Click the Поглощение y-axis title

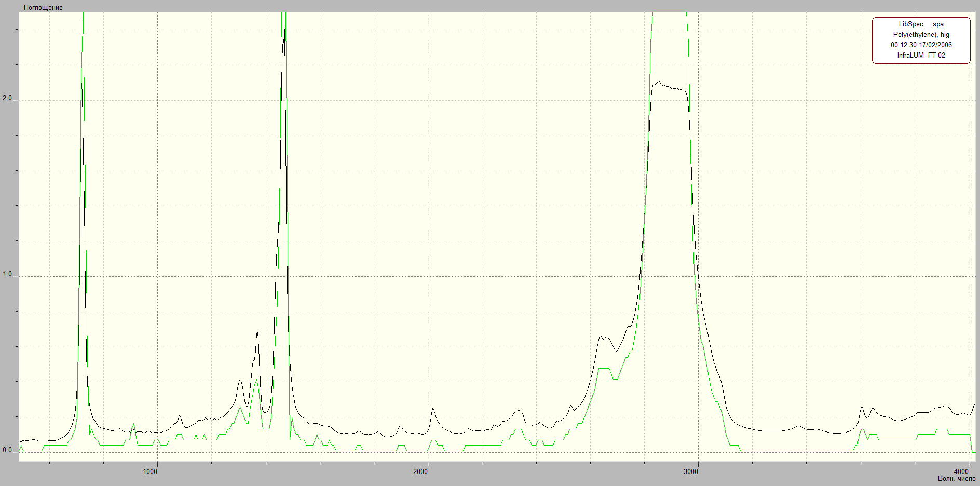coord(43,8)
